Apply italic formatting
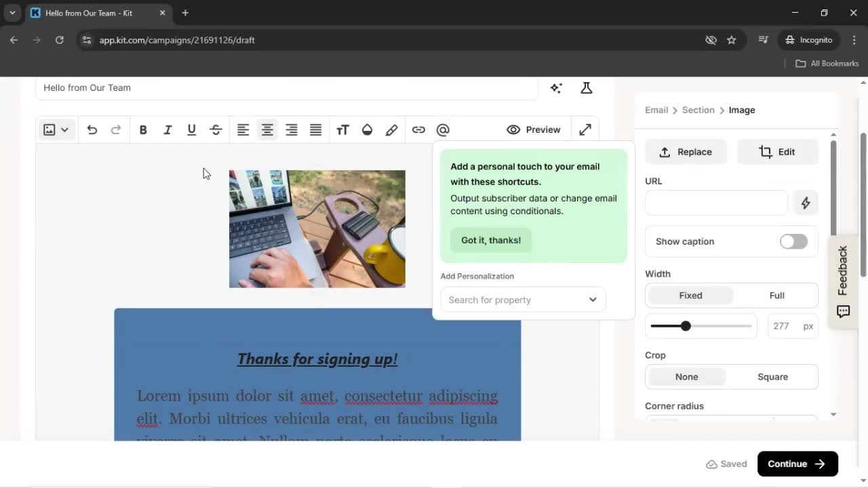Screen dimensions: 868x488 click(x=167, y=129)
